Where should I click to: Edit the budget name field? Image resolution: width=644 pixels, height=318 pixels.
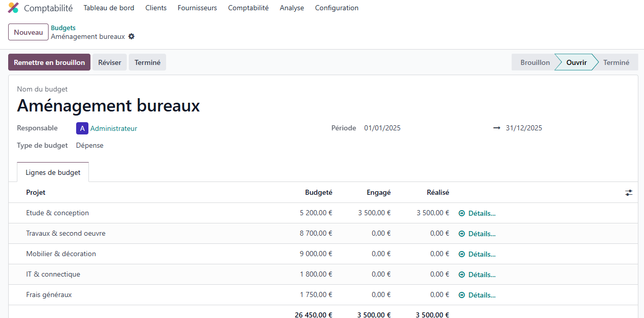pos(108,106)
